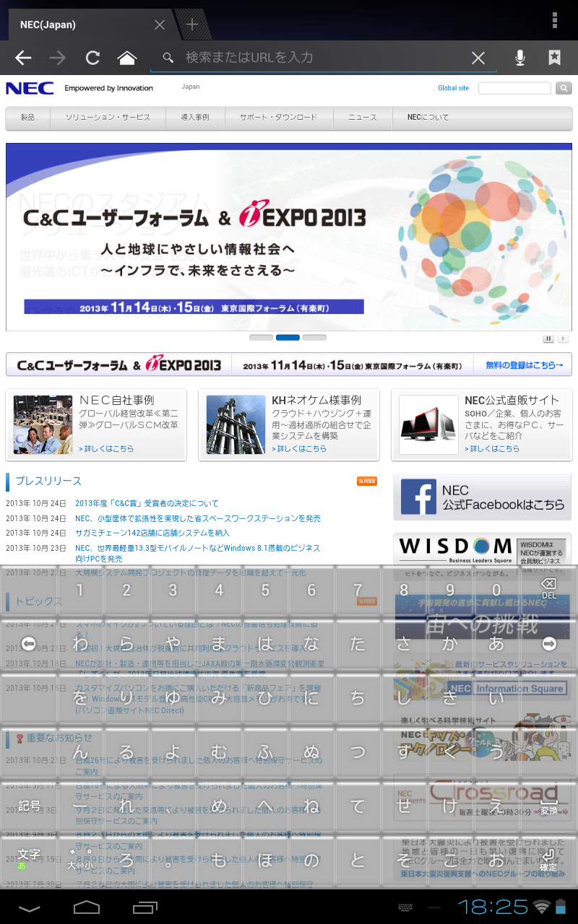Tap the Wi-Fi status icon
Image resolution: width=578 pixels, height=924 pixels.
point(541,907)
